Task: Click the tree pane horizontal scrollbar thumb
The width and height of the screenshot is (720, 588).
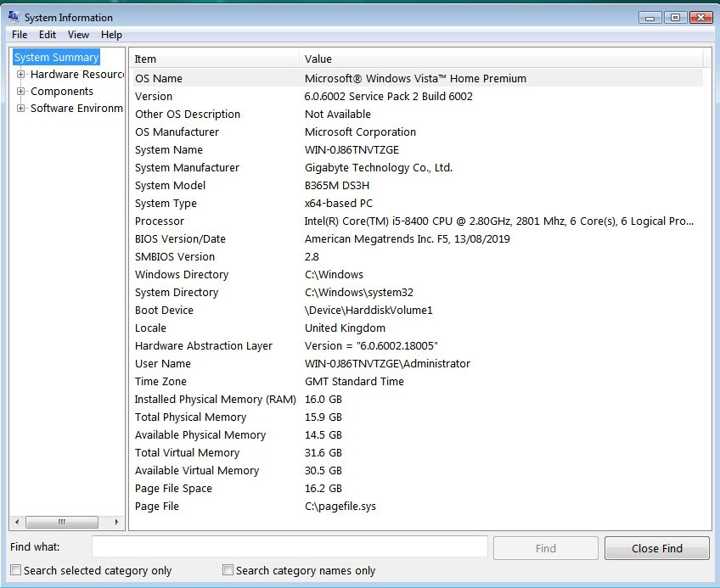Action: (60, 522)
